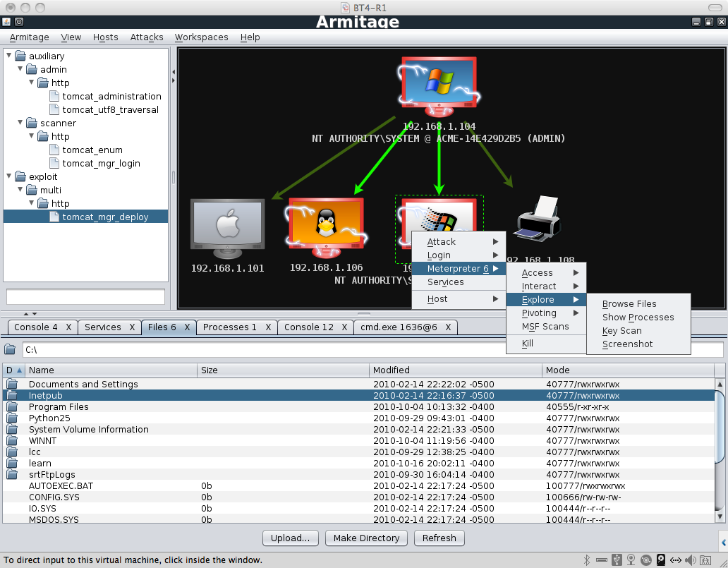
Task: Open the Inetpub folder icon in file browser
Action: pos(13,395)
